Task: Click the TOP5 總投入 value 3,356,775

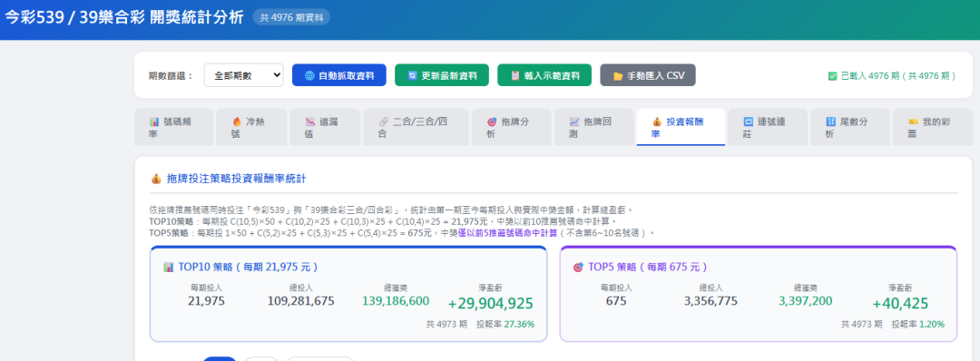Action: tap(710, 301)
